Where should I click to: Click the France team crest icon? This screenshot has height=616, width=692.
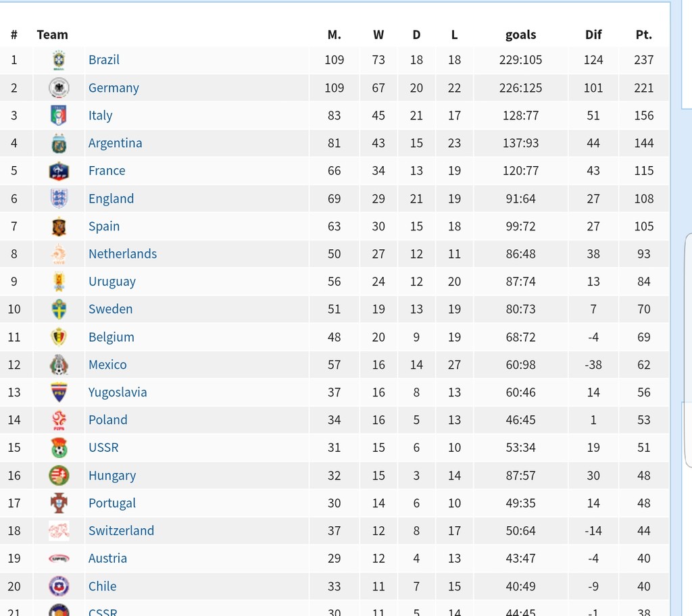[x=59, y=171]
